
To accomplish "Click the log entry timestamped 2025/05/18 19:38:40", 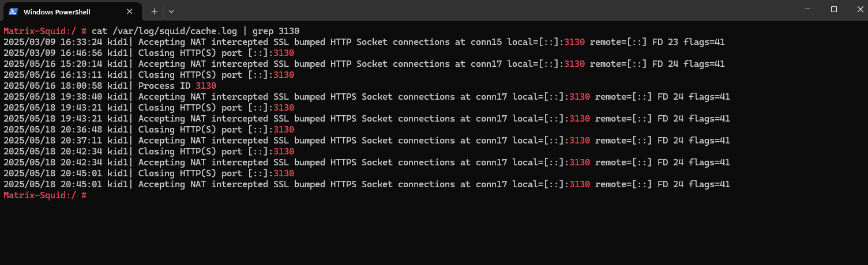I will tap(367, 96).
